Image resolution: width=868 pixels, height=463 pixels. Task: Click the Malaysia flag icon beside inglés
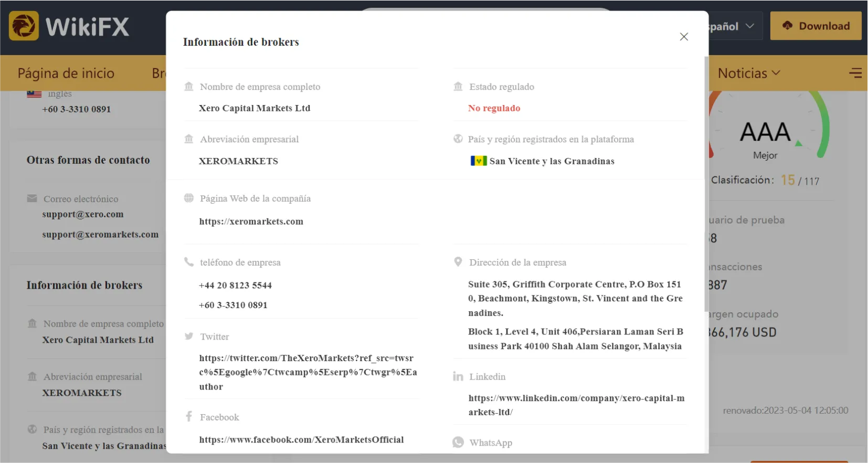coord(34,94)
